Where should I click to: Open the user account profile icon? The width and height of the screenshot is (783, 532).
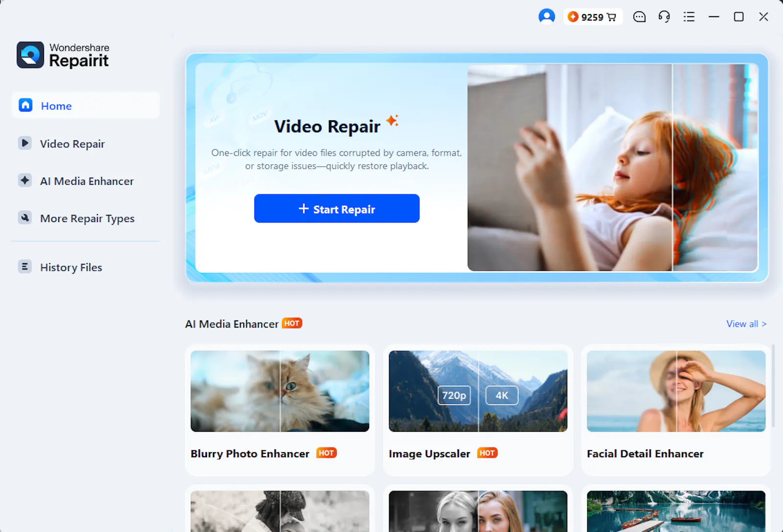tap(547, 17)
